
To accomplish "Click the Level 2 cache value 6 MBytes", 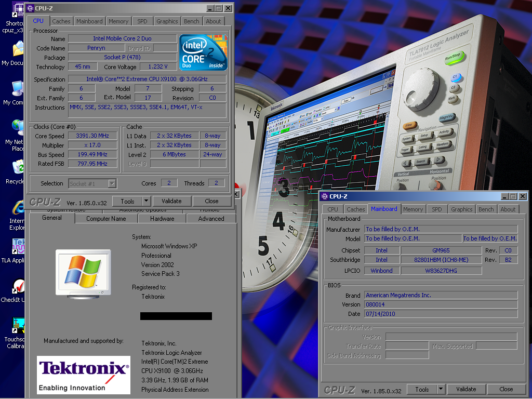I will tap(175, 154).
